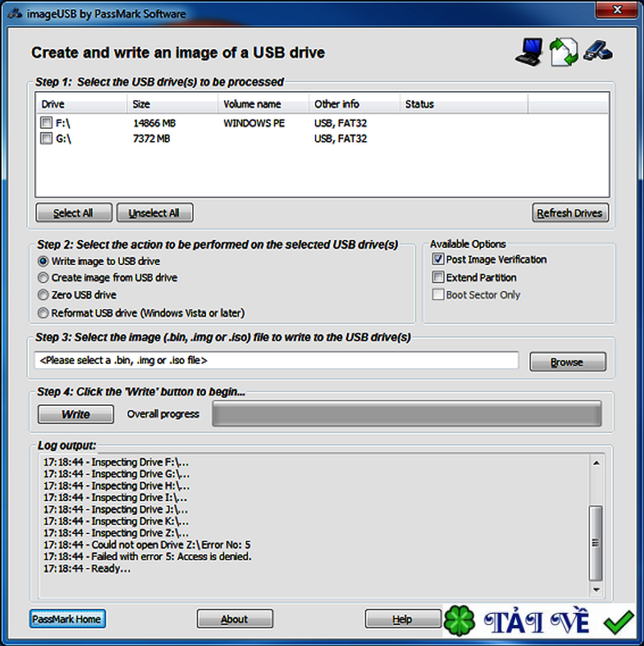Click the 'Ready...' log line

coord(87,569)
